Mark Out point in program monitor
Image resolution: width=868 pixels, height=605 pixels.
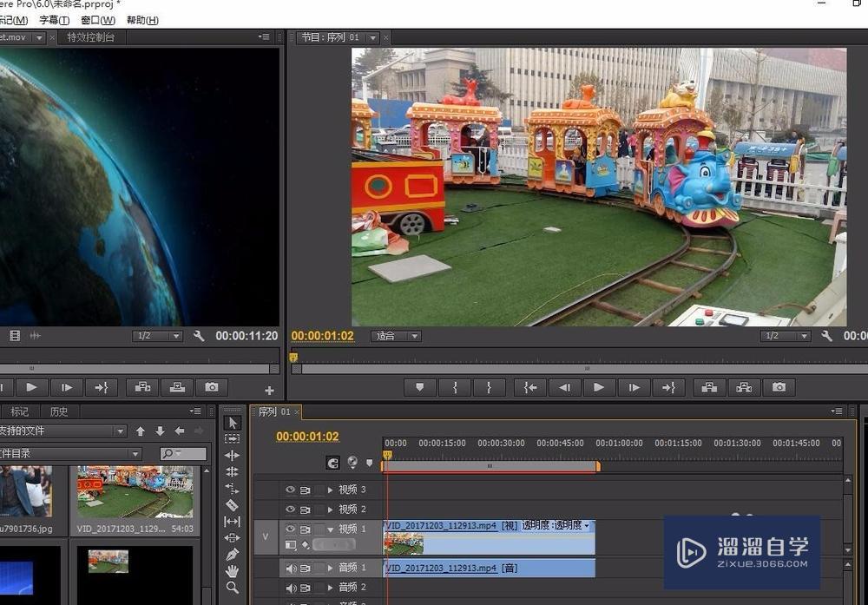[x=489, y=387]
